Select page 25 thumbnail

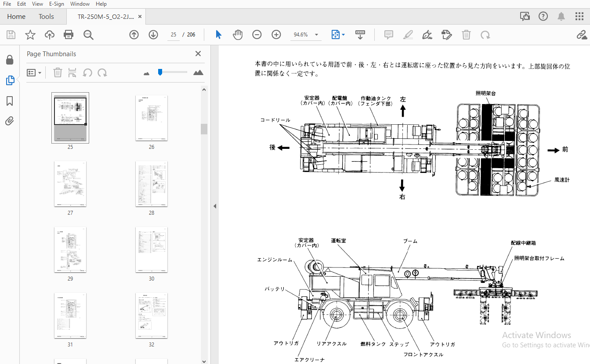click(70, 117)
